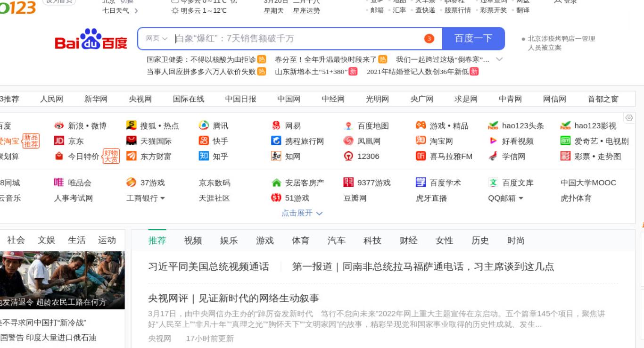Click the 游戏•精品 gamepad icon
Image resolution: width=644 pixels, height=348 pixels.
click(x=421, y=126)
